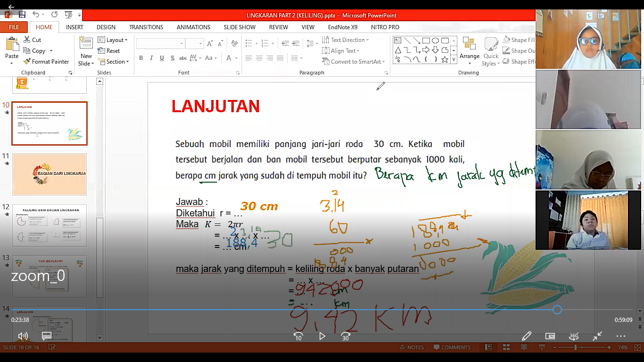Viewport: 644px width, 362px height.
Task: Open the font name combo box
Action: tap(160, 43)
